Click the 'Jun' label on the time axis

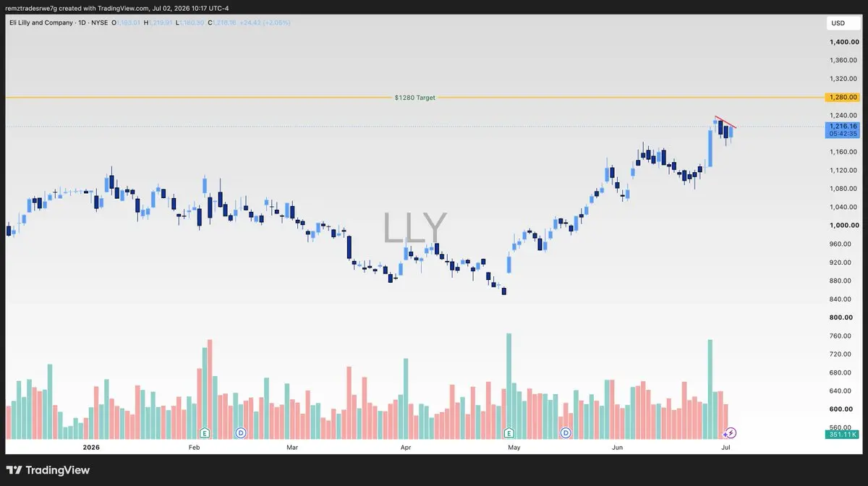tap(618, 448)
